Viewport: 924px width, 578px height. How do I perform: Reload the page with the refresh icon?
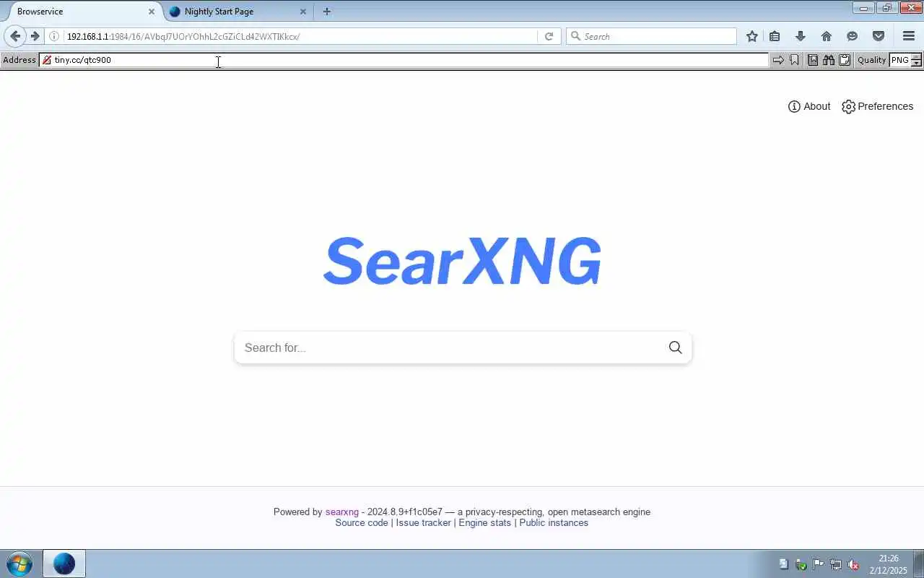549,36
